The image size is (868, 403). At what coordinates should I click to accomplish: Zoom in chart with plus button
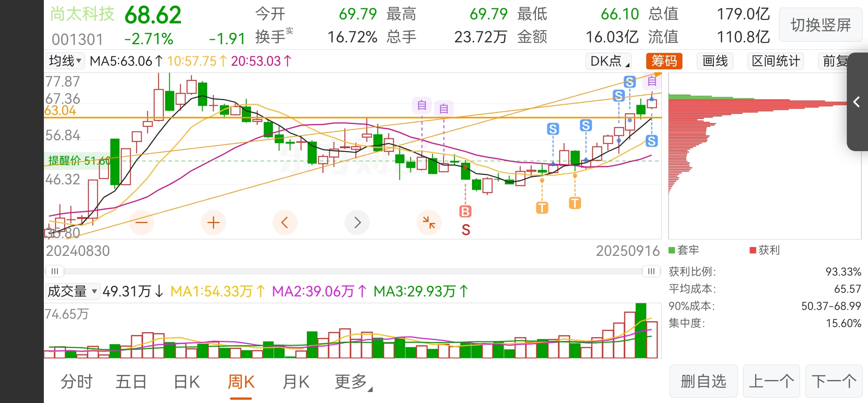pyautogui.click(x=213, y=222)
